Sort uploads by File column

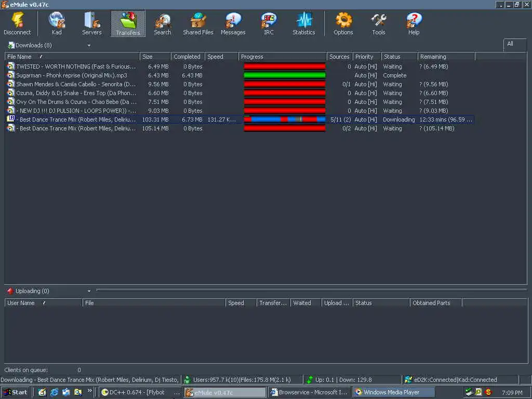click(x=154, y=303)
